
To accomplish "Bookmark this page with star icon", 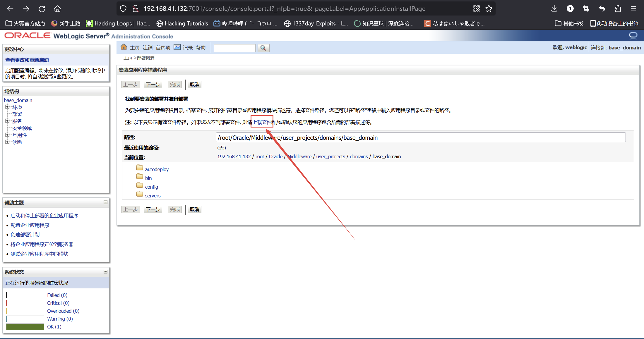I will 489,9.
